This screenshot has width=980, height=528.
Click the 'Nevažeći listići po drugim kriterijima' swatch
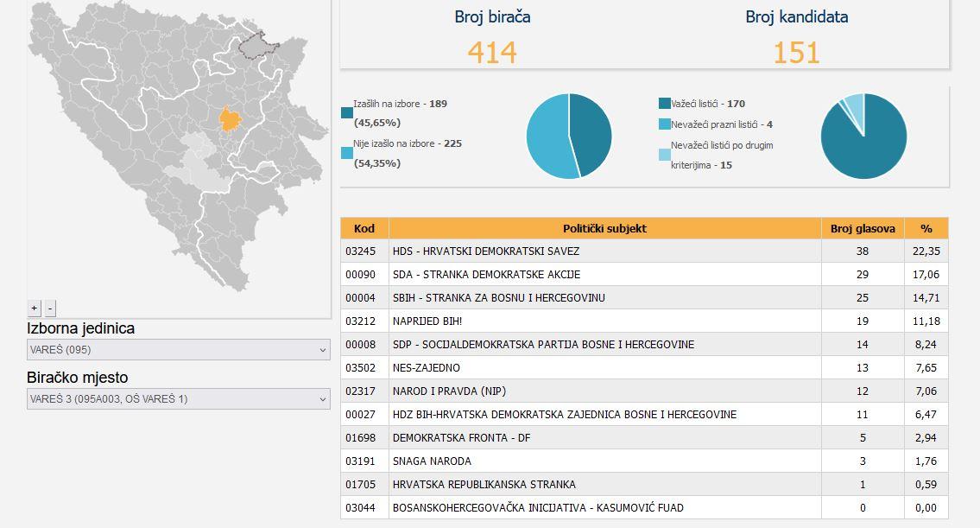tap(664, 155)
